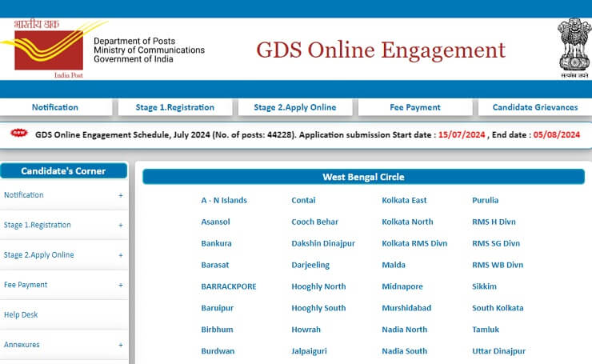Open the Candidate Grievances top tab
Viewport: 592px width, 364px height.
(535, 107)
